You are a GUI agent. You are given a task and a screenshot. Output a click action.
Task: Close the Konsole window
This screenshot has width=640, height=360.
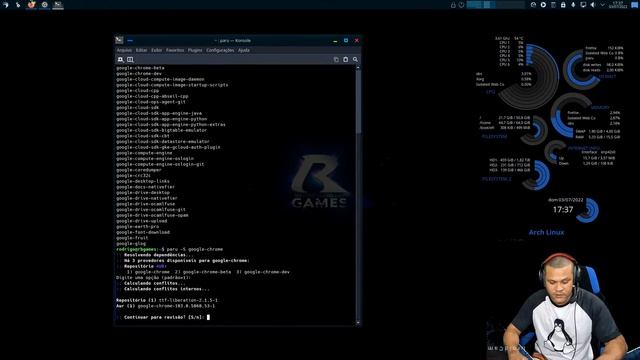(356, 40)
